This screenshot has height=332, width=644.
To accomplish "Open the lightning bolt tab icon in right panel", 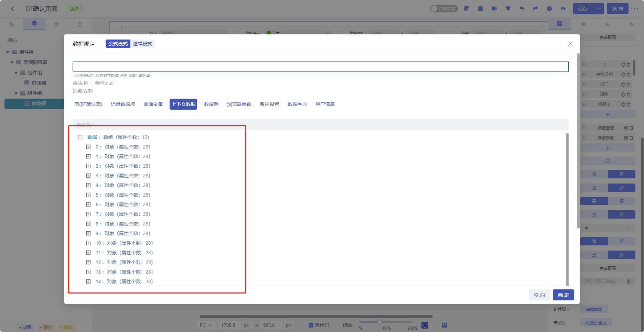I will (x=631, y=24).
